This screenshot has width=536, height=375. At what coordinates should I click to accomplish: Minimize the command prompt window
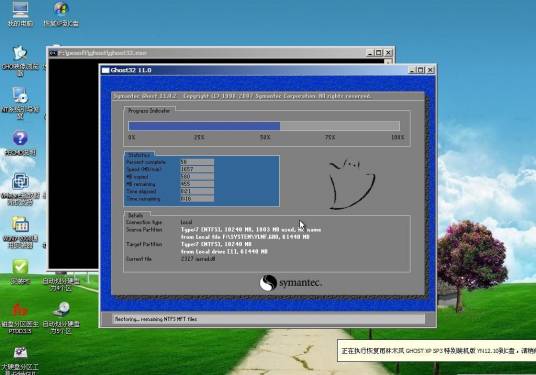coord(370,53)
